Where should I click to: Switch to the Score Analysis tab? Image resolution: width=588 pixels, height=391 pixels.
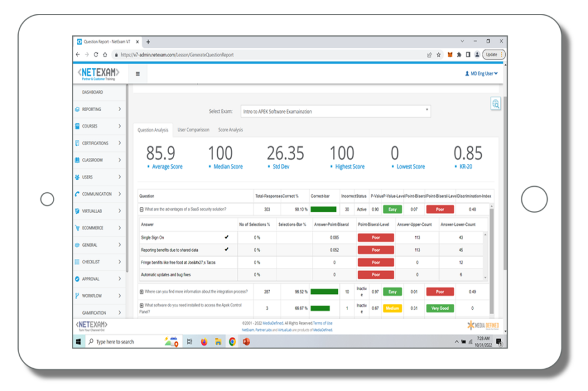230,130
